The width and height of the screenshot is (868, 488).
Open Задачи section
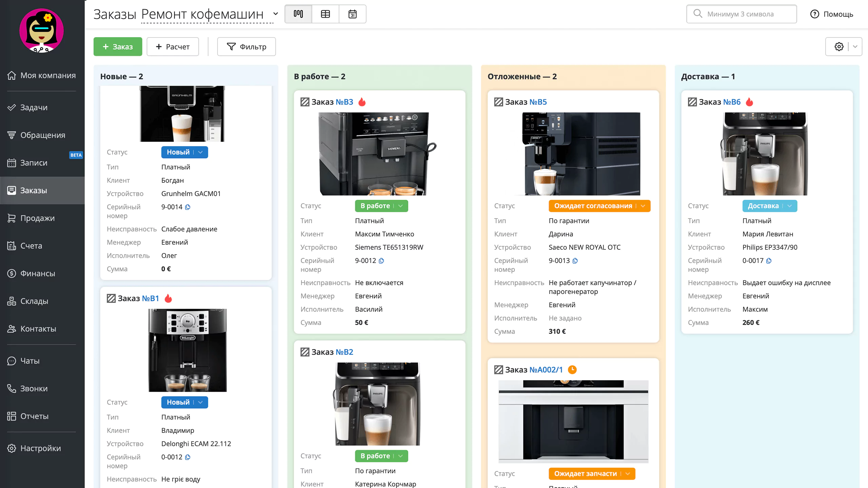point(42,107)
